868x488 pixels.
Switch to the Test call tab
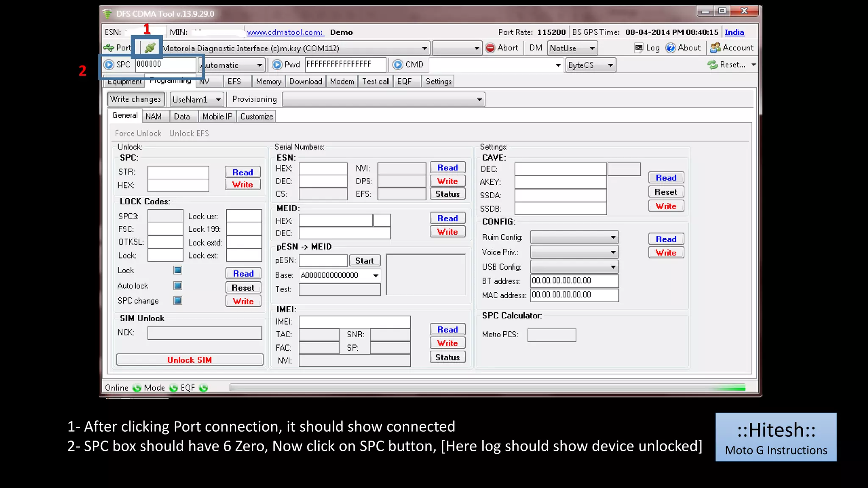pyautogui.click(x=376, y=81)
